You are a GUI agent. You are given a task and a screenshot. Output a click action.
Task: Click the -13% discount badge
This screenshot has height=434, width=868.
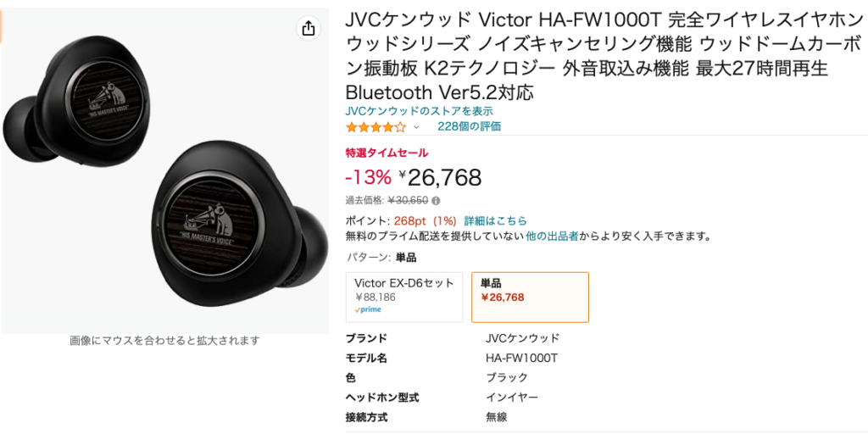pyautogui.click(x=368, y=177)
